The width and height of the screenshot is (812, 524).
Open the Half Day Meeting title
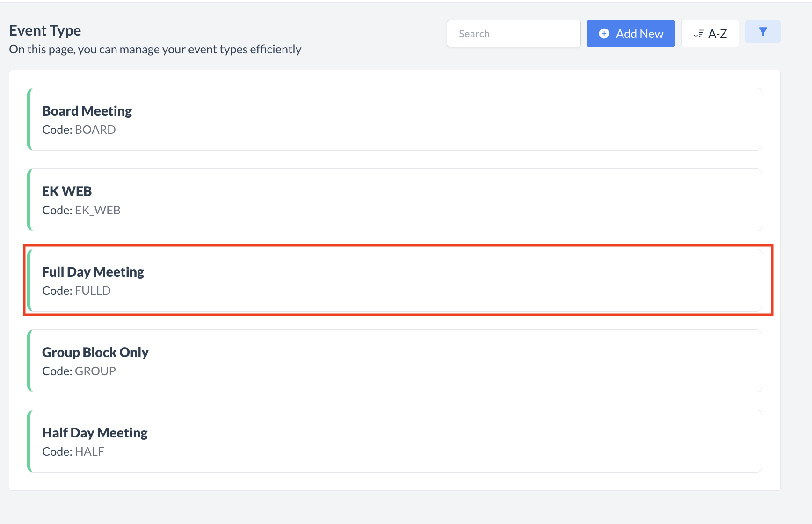click(x=95, y=433)
